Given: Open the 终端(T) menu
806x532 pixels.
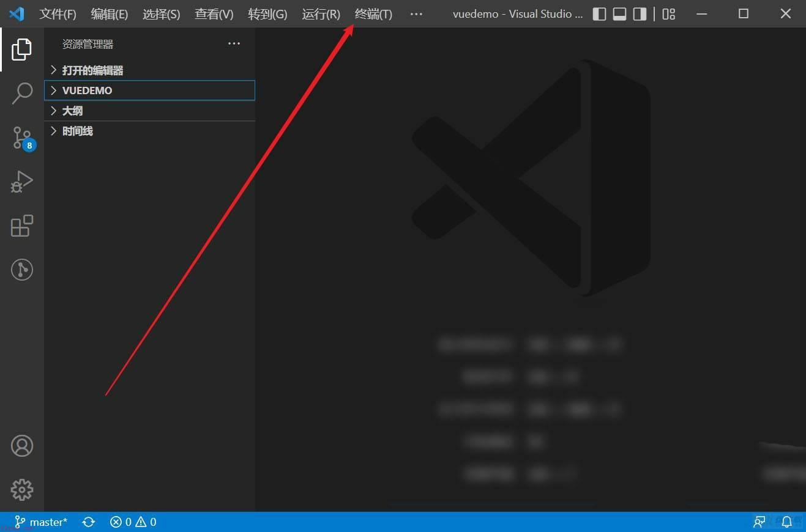Looking at the screenshot, I should [x=373, y=14].
